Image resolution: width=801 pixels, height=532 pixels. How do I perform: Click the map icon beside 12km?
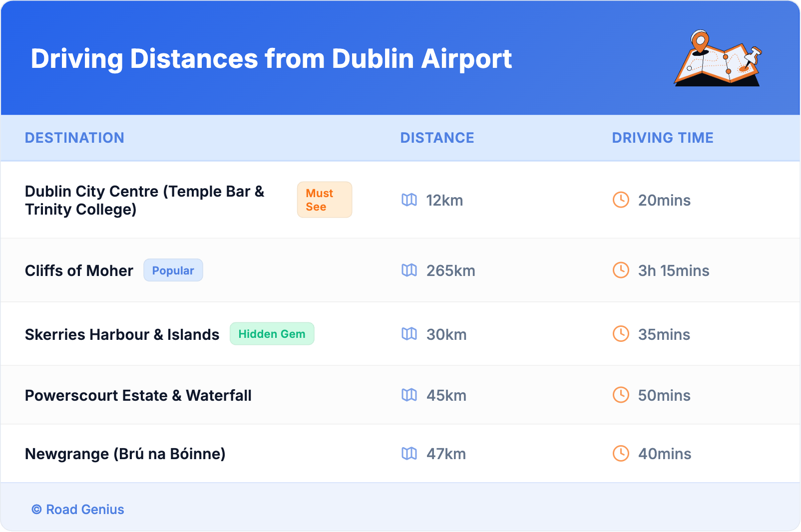coord(409,200)
